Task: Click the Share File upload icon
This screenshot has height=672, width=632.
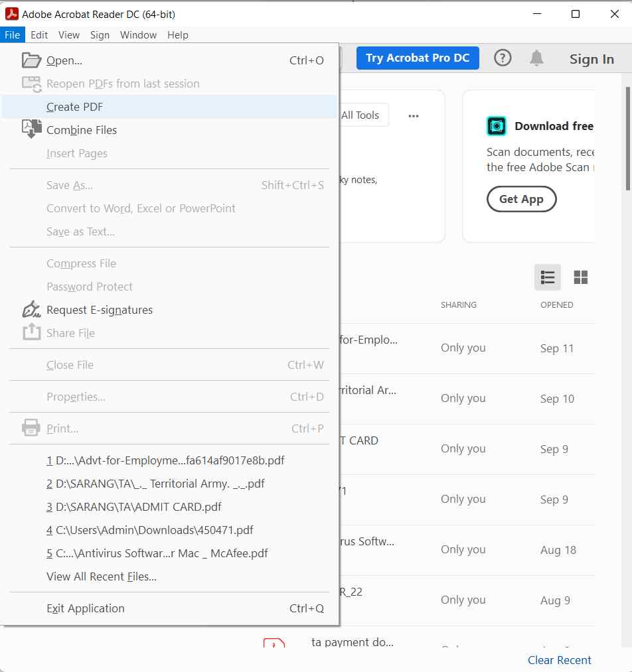Action: click(31, 332)
